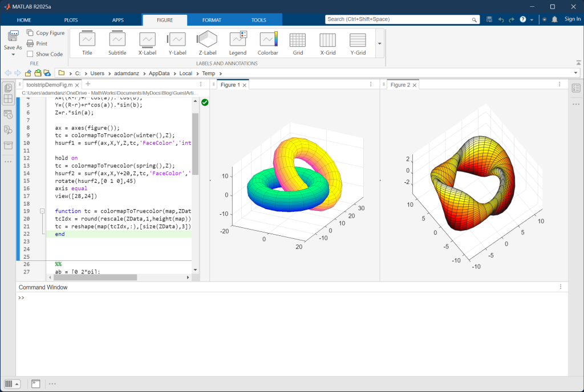Enable the Show Code checkbox
The image size is (584, 392).
tap(30, 54)
